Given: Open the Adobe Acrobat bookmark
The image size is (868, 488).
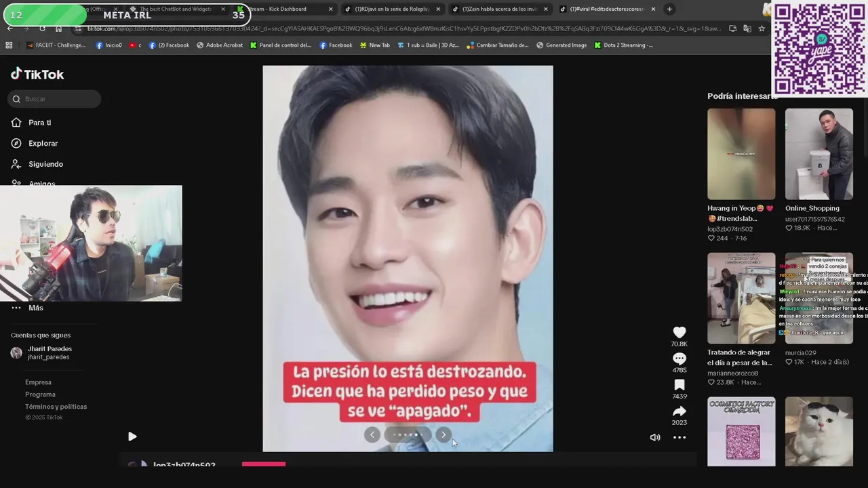Looking at the screenshot, I should [x=220, y=45].
